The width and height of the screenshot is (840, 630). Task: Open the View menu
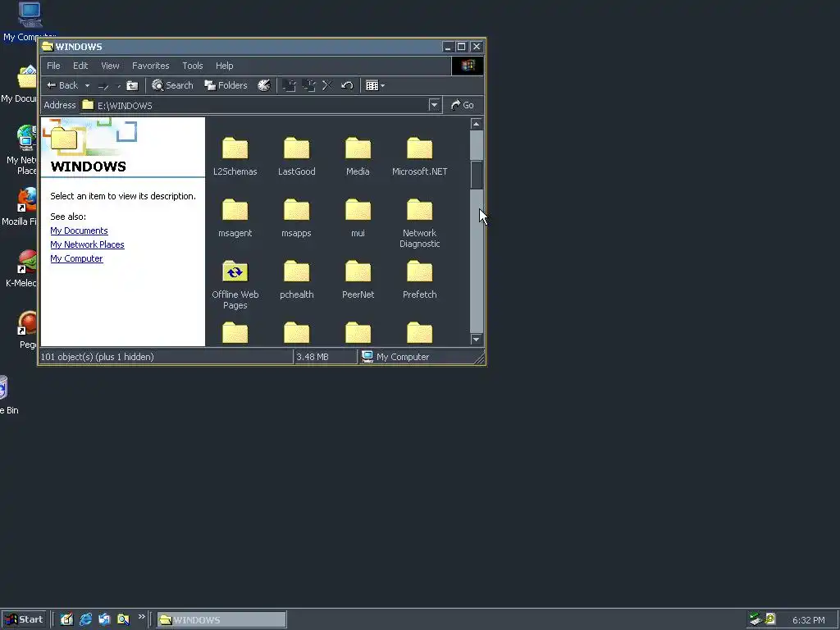tap(111, 66)
